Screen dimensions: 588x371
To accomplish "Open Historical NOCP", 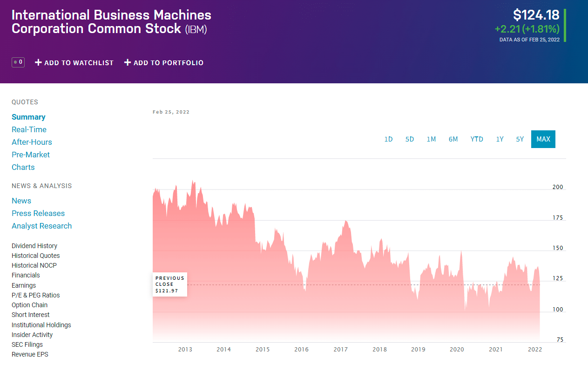I will pyautogui.click(x=34, y=265).
